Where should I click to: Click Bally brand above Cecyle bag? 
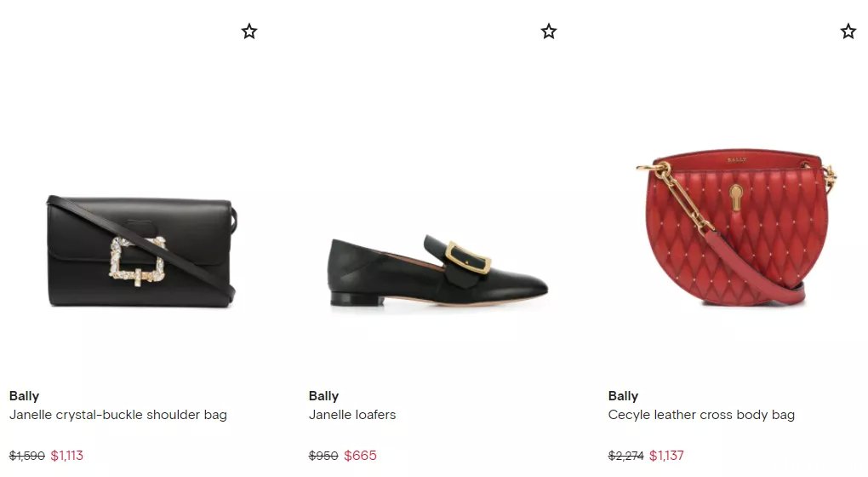click(623, 396)
